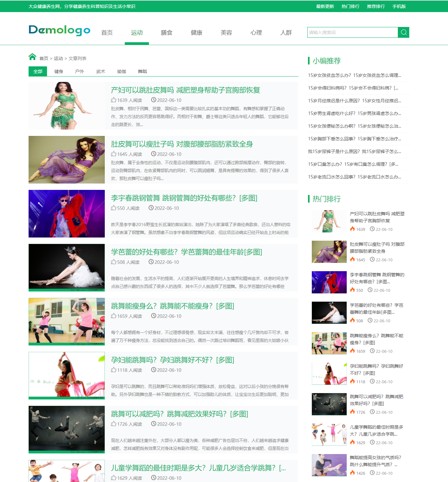The height and width of the screenshot is (482, 448).
Task: Open recommended link 15岁女孩贫血怎么办
Action: 354,75
